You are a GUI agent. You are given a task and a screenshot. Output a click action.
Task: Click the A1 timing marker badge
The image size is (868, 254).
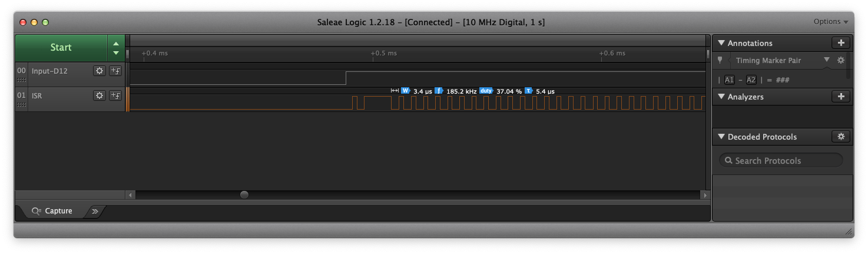click(729, 80)
